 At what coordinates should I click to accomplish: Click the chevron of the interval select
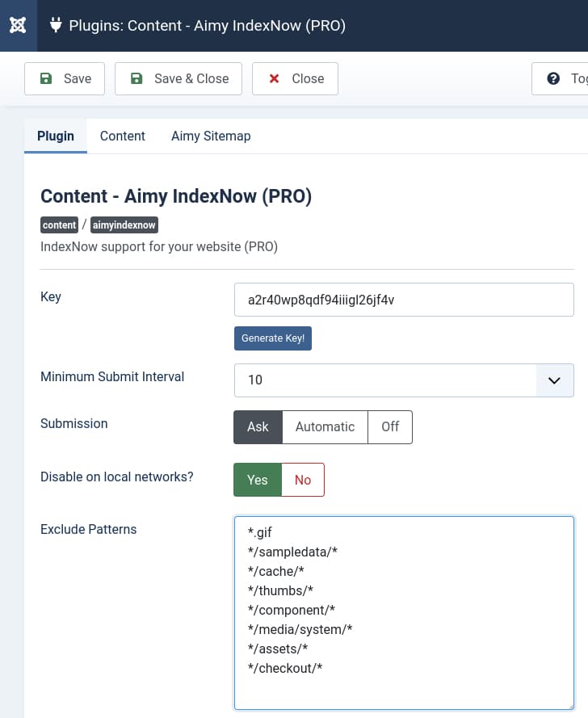(x=554, y=380)
